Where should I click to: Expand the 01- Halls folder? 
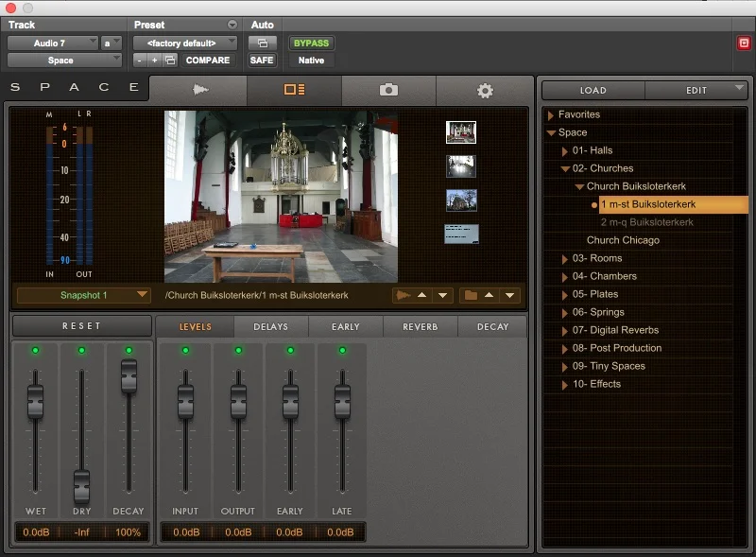click(564, 150)
